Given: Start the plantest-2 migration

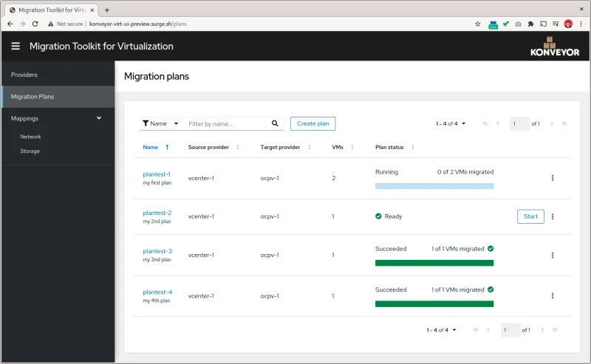Looking at the screenshot, I should (x=530, y=216).
